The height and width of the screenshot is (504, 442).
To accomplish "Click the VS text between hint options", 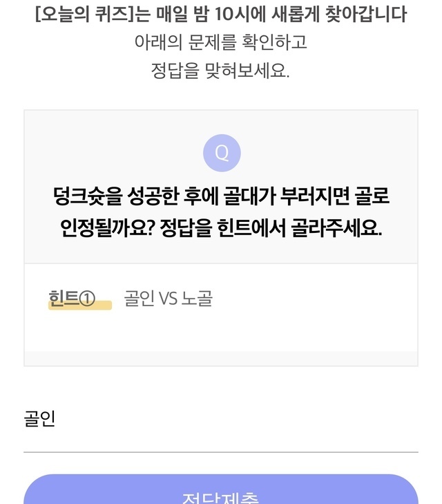I will click(x=169, y=299).
